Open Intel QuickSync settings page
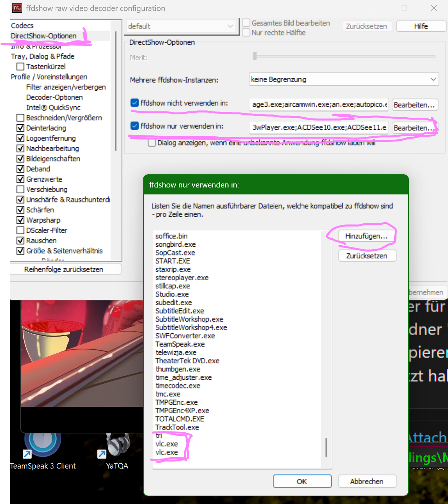This screenshot has width=448, height=504. 53,107
